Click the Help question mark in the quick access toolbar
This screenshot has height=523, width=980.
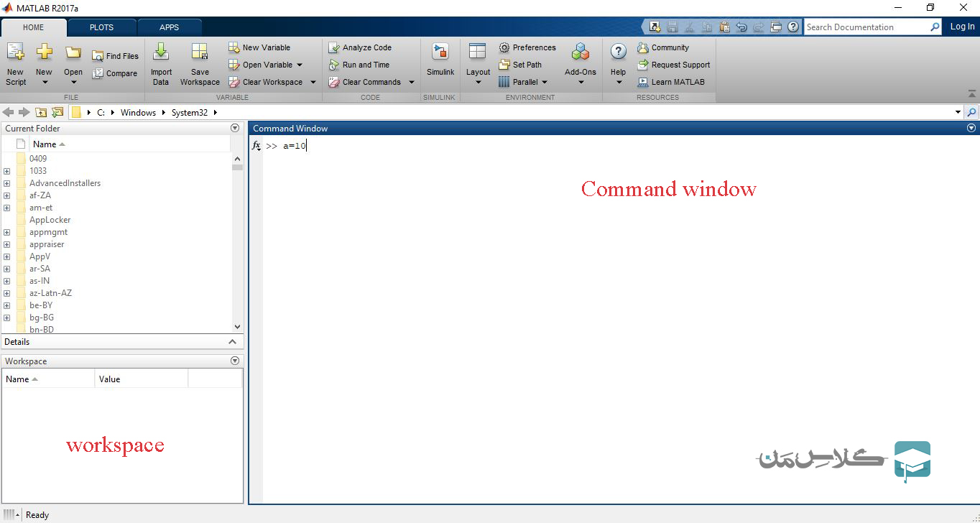pyautogui.click(x=793, y=27)
